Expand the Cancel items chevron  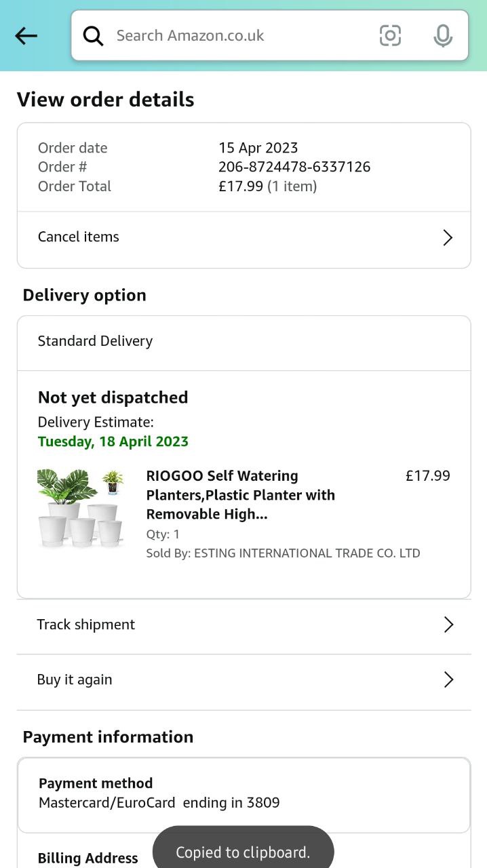pos(448,237)
